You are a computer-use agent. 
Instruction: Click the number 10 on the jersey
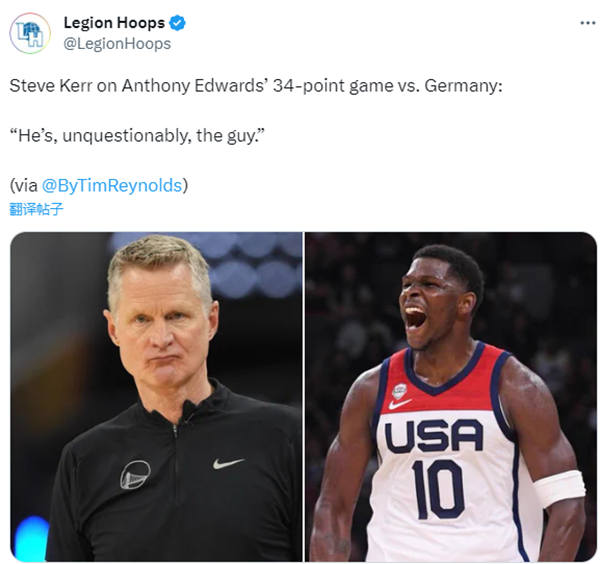click(439, 490)
